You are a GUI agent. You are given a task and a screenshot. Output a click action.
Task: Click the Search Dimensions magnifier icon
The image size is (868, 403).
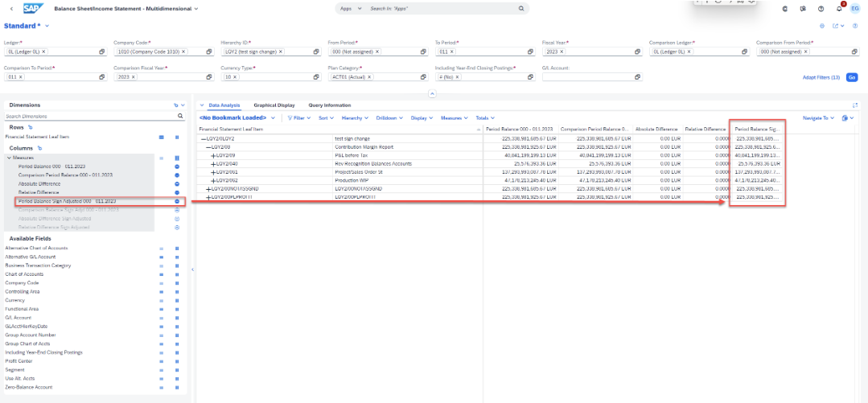[180, 117]
